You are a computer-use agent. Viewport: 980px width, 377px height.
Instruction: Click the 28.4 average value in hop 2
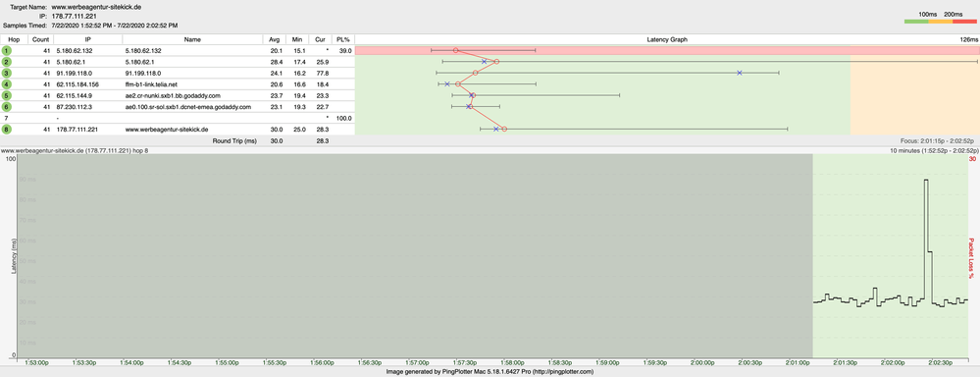[277, 61]
